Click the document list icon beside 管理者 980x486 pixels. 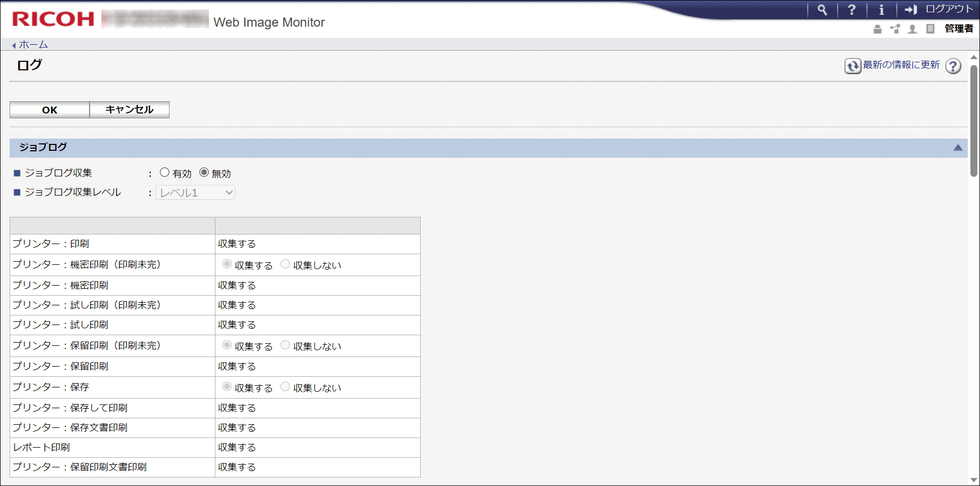tap(930, 29)
